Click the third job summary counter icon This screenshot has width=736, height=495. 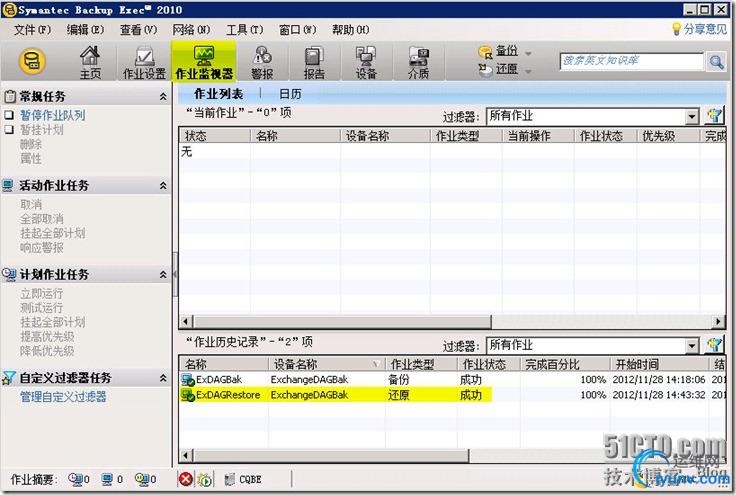[142, 479]
